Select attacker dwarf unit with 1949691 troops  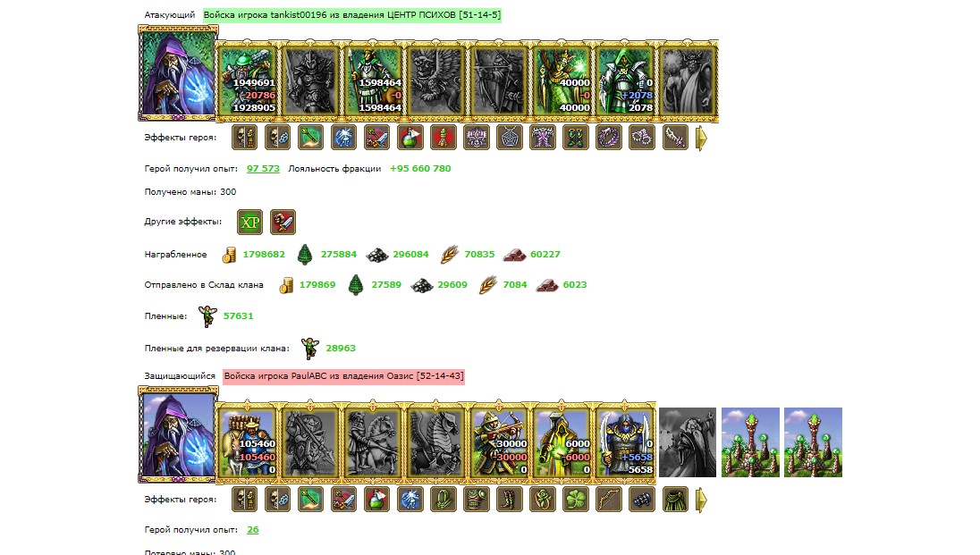pos(248,81)
